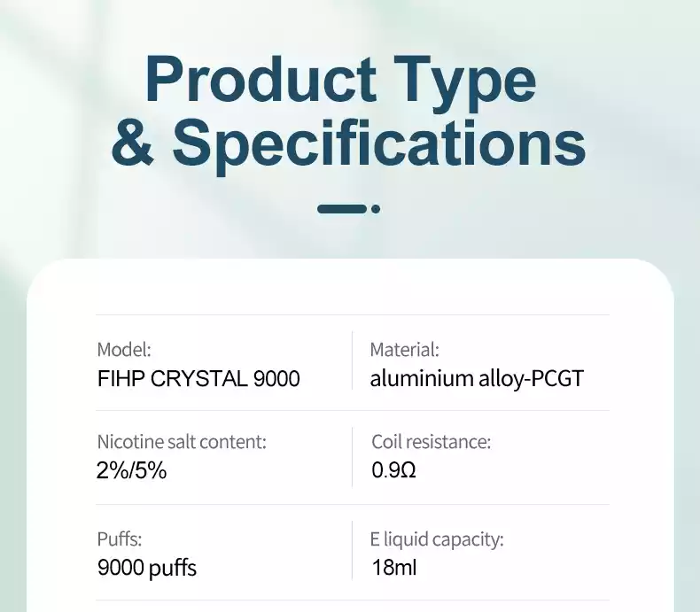Viewport: 700px width, 612px height.
Task: Click the ampersand in the title
Action: [x=133, y=142]
